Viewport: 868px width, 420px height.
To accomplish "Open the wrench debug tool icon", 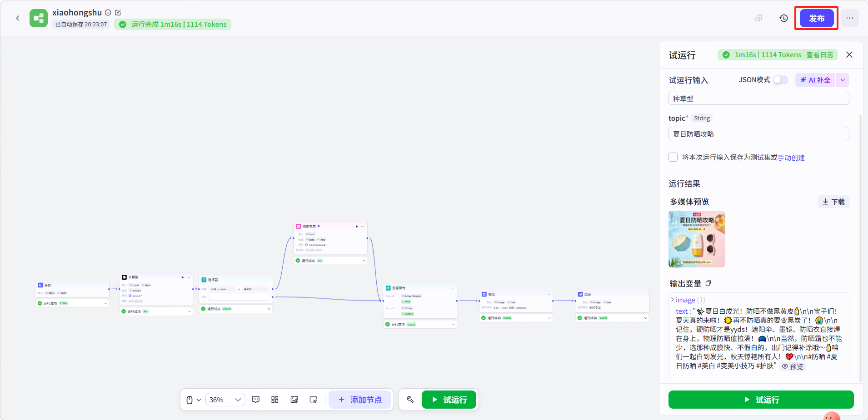I will (x=410, y=400).
